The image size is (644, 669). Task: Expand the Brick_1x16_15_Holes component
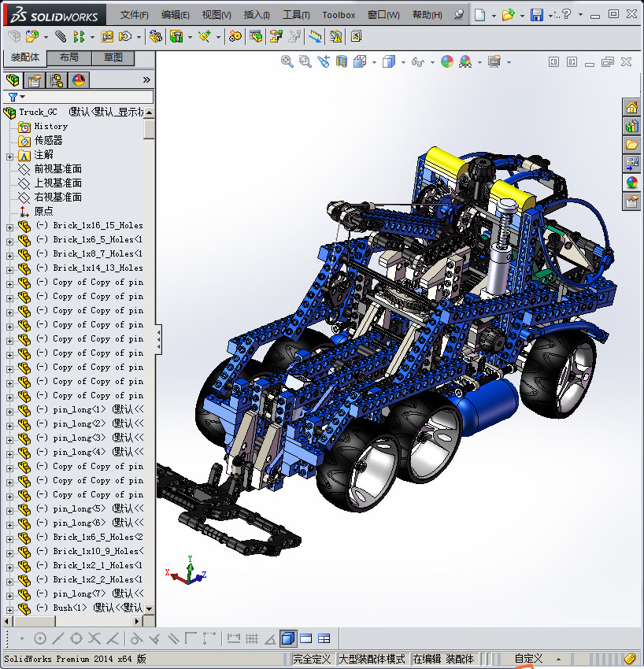(x=9, y=227)
